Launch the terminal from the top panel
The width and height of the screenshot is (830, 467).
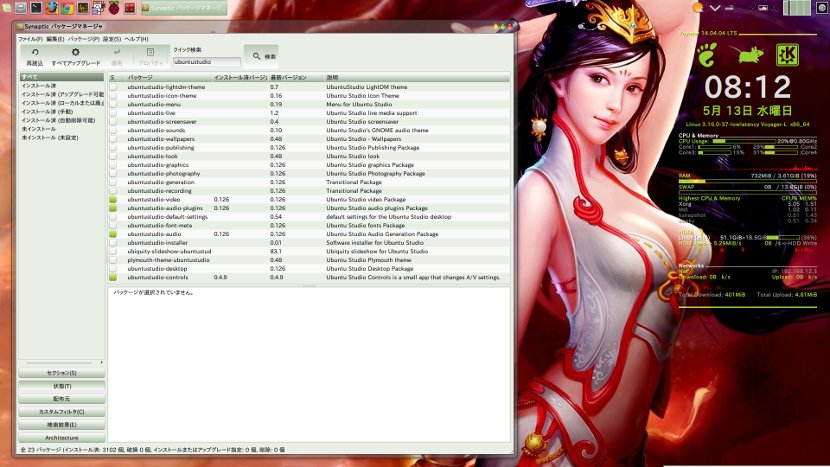pyautogui.click(x=36, y=7)
